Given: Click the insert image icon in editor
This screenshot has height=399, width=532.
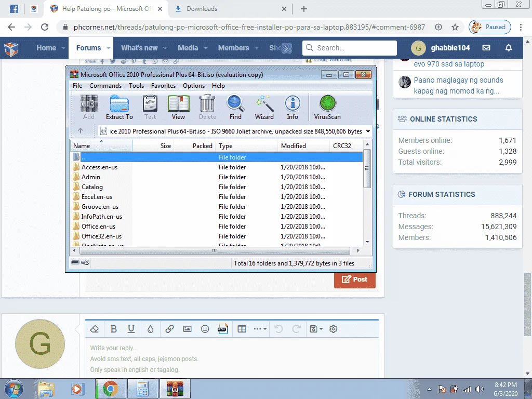Looking at the screenshot, I should click(x=187, y=329).
